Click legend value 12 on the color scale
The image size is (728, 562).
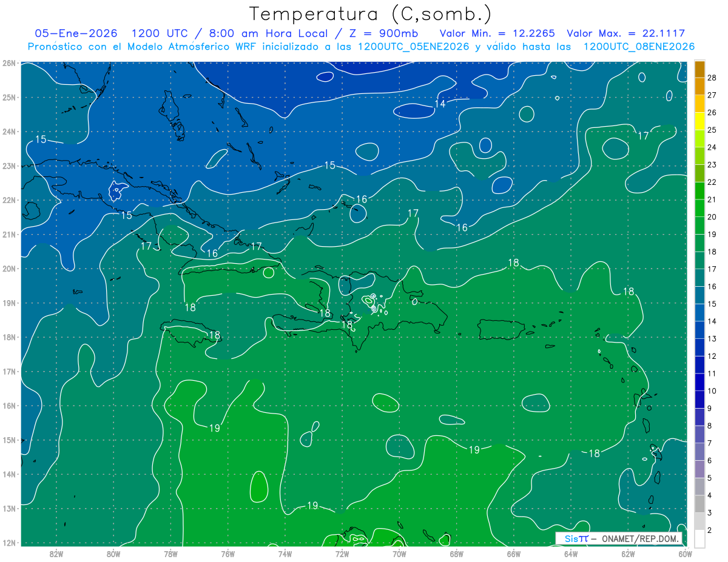coord(712,356)
